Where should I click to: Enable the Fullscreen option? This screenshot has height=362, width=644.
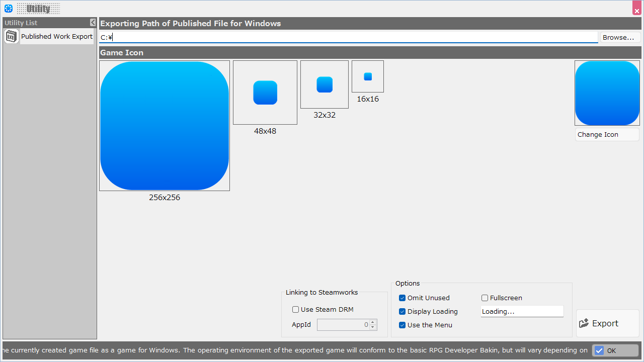[485, 298]
